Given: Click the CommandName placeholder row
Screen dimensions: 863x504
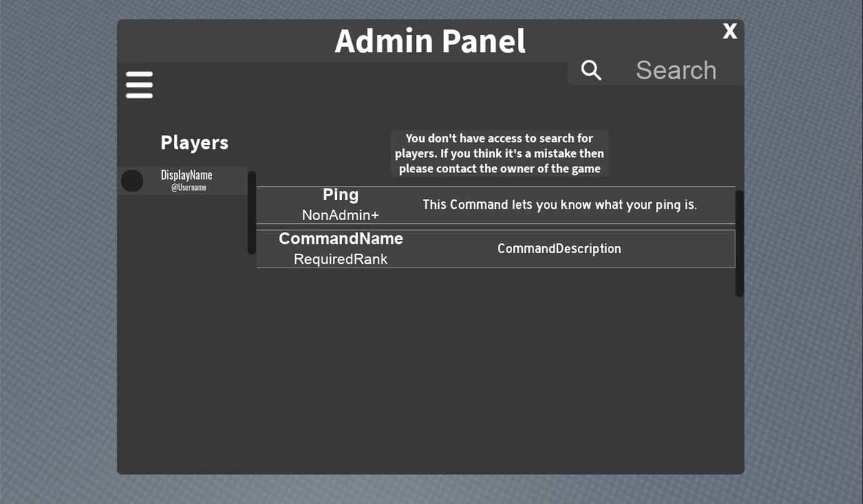Looking at the screenshot, I should 495,248.
